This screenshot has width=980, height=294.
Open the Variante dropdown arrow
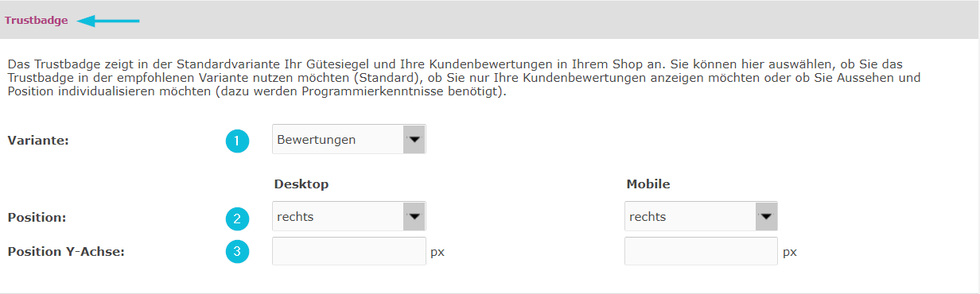414,140
